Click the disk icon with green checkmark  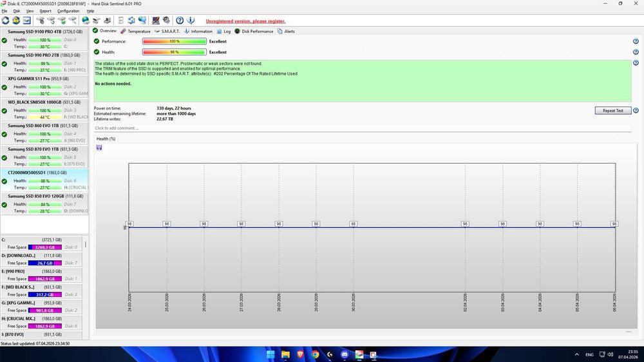pyautogui.click(x=62, y=20)
